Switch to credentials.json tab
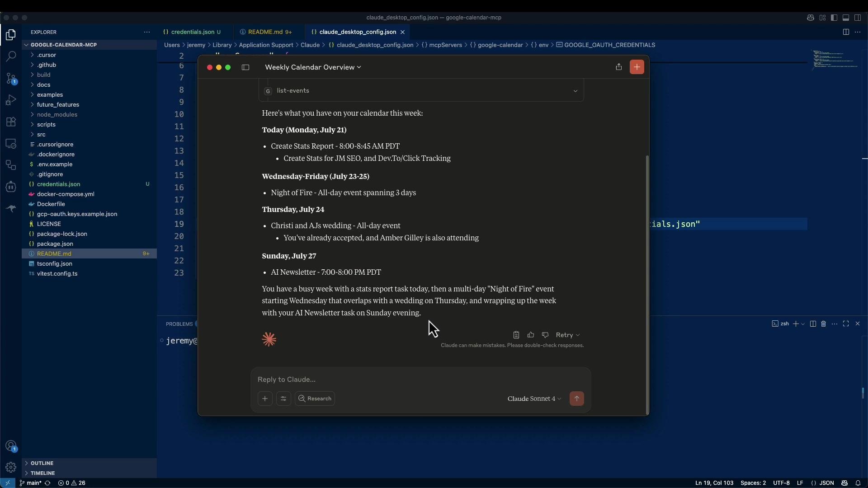The image size is (868, 488). pos(193,32)
